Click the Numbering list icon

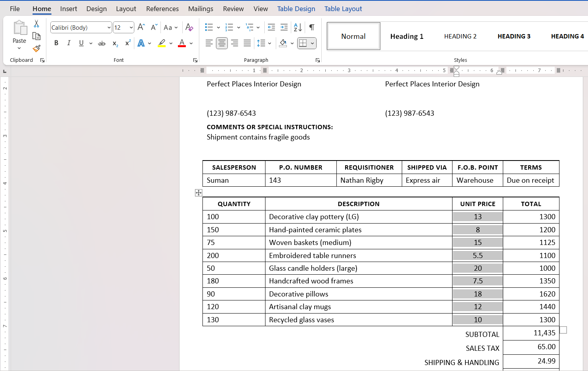click(229, 27)
